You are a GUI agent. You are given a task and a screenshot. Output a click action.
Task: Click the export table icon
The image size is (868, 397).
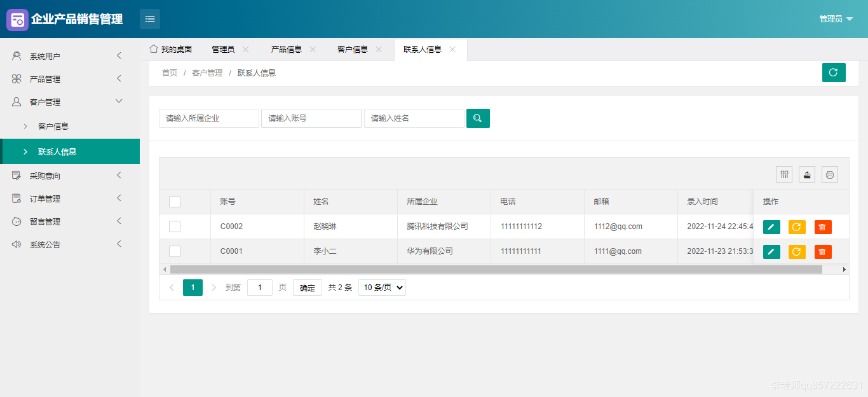tap(807, 174)
